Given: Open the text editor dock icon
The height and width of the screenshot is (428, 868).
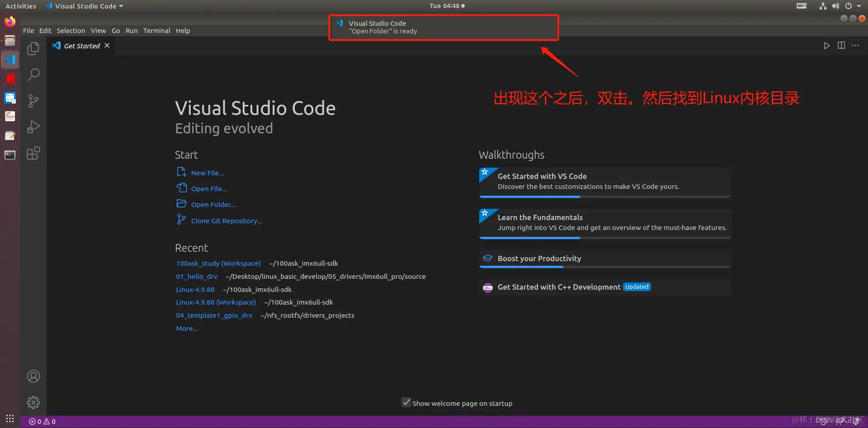Looking at the screenshot, I should pos(10,136).
